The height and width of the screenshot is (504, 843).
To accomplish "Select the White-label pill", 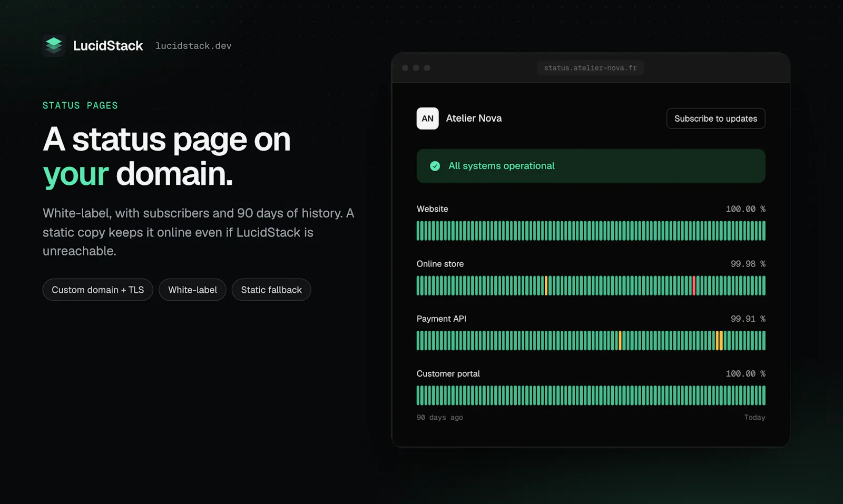I will point(192,290).
